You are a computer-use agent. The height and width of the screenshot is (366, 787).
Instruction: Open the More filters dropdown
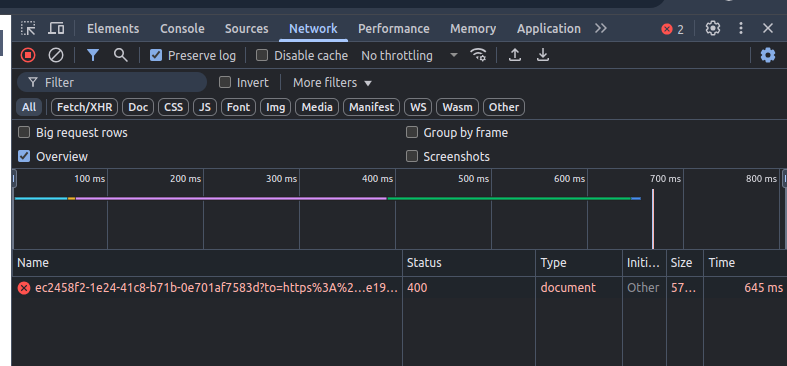[x=332, y=83]
